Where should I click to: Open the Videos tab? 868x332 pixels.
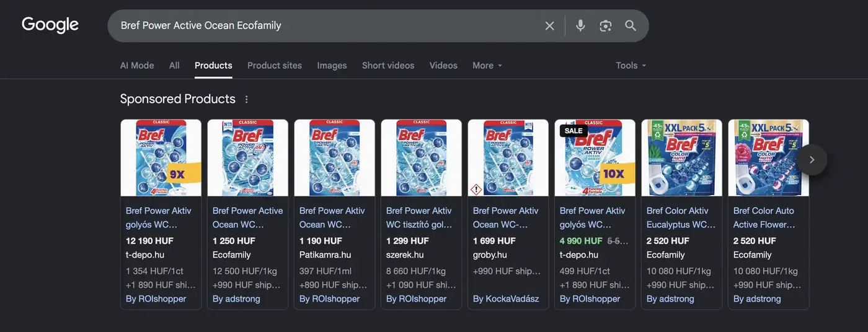(x=443, y=65)
